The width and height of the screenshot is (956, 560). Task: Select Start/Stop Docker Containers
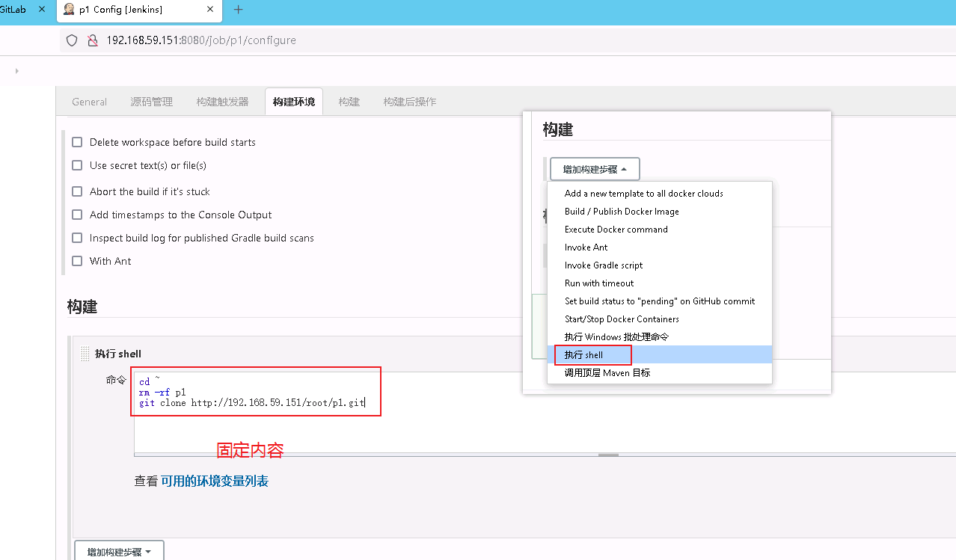pos(660,319)
